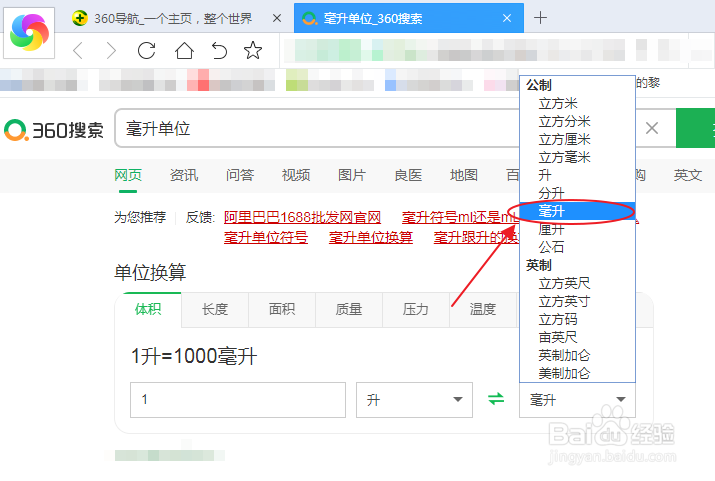This screenshot has width=715, height=481.
Task: Reload the page with refresh icon
Action: (x=146, y=50)
